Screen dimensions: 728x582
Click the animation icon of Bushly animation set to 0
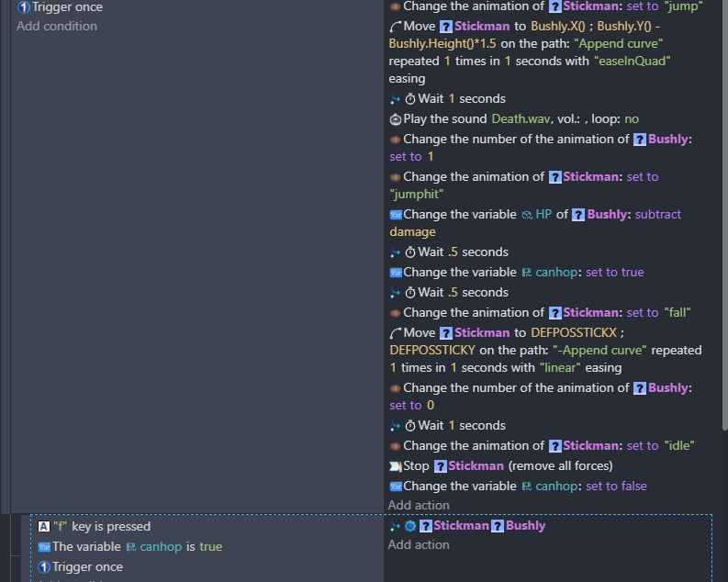(x=395, y=388)
